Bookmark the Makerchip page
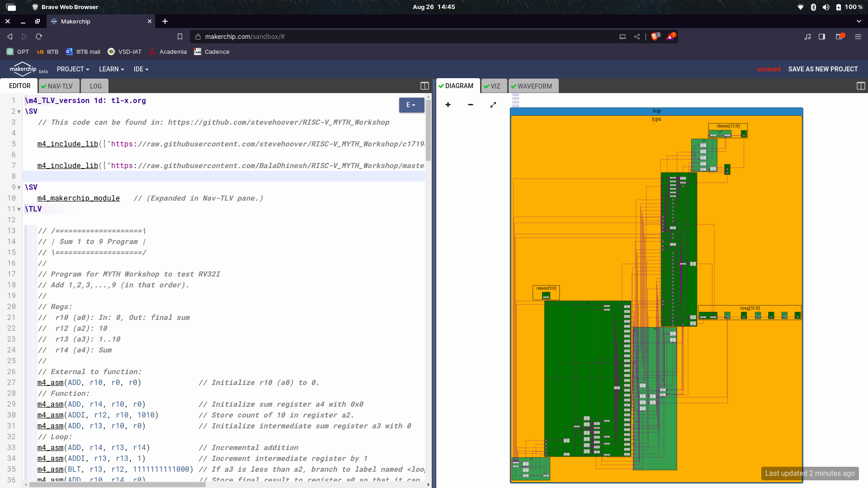The width and height of the screenshot is (868, 488). pos(179,37)
